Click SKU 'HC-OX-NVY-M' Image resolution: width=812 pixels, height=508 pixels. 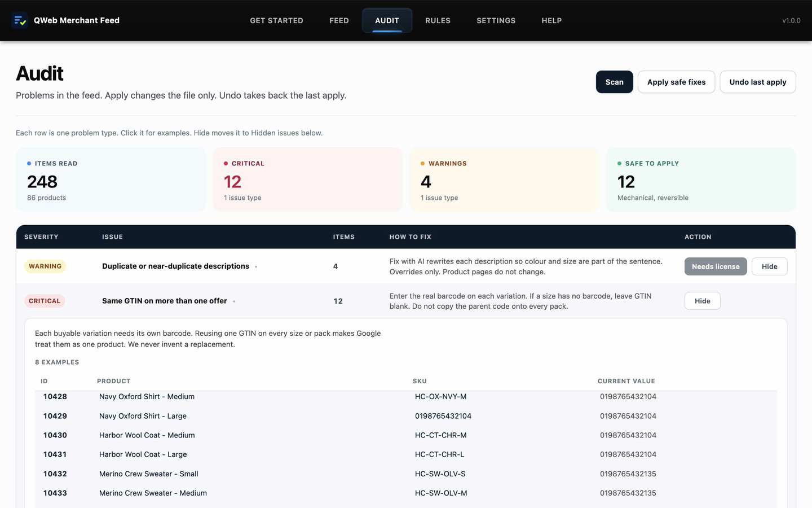[x=441, y=397]
